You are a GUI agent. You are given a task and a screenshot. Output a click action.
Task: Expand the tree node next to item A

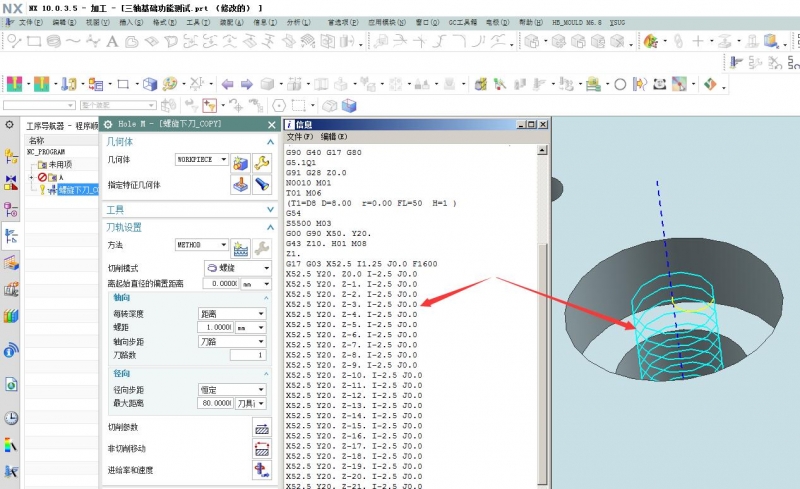tap(32, 177)
